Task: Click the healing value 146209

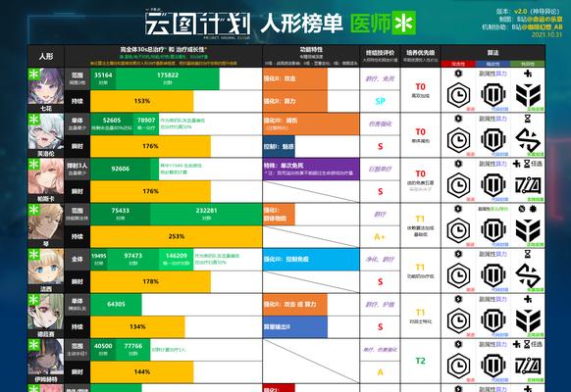Action: tap(177, 256)
